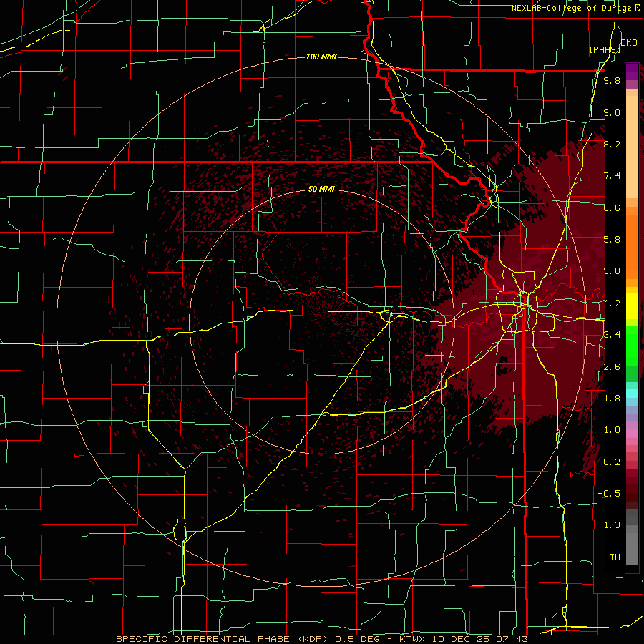Click the 7.4 legend value
644x644 pixels.
(612, 176)
